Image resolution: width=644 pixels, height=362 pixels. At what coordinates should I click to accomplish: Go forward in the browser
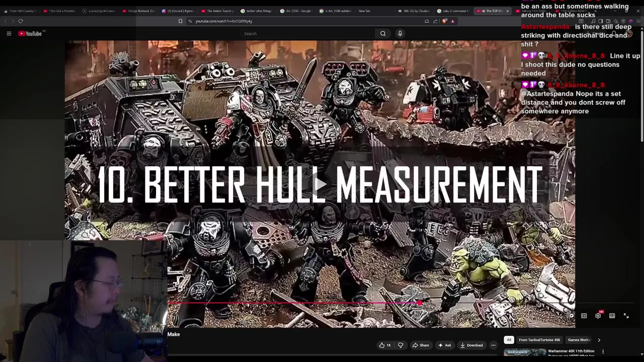pos(13,21)
